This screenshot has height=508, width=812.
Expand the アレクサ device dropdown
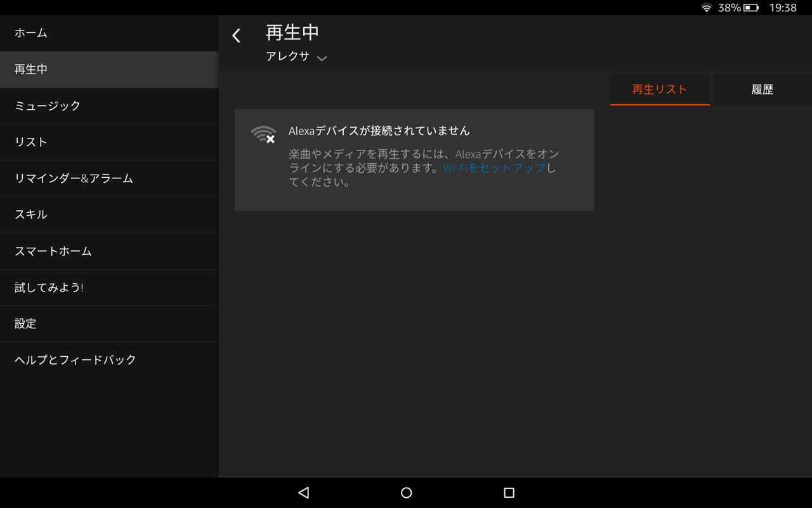click(296, 57)
